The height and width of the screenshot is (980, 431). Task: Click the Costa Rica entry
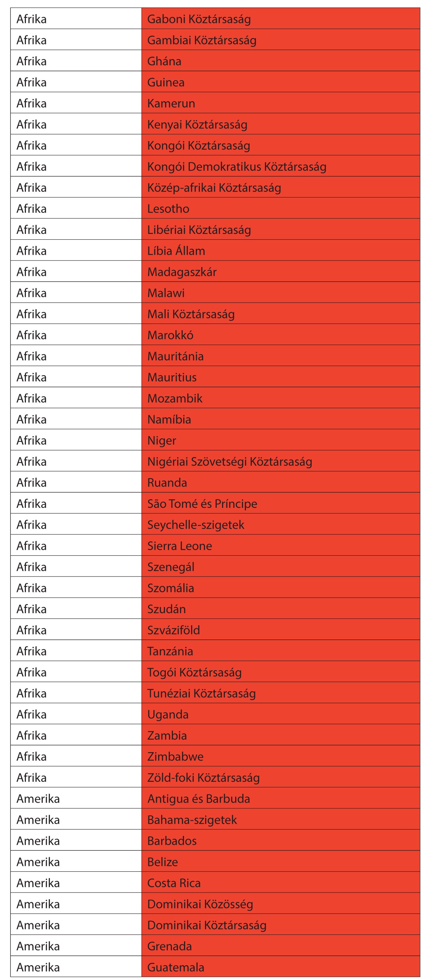174,883
